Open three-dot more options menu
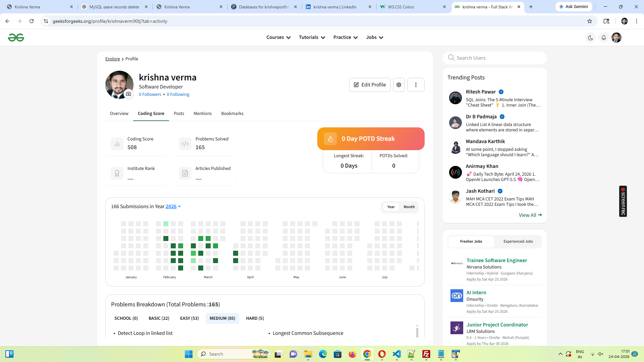The width and height of the screenshot is (644, 362). [416, 85]
